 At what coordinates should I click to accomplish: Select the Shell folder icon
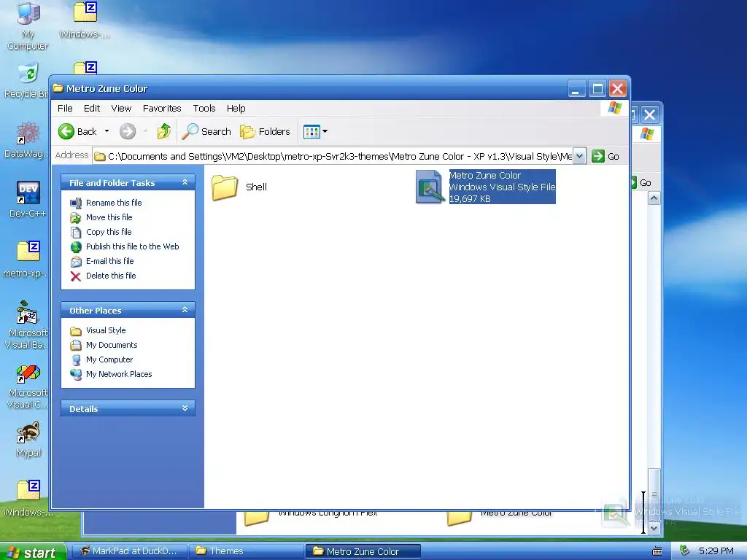tap(225, 187)
